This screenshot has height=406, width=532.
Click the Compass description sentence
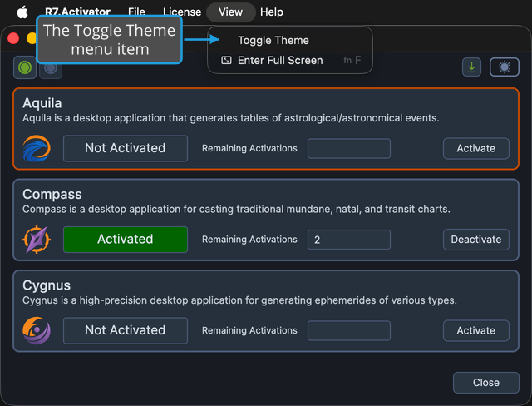coord(236,209)
